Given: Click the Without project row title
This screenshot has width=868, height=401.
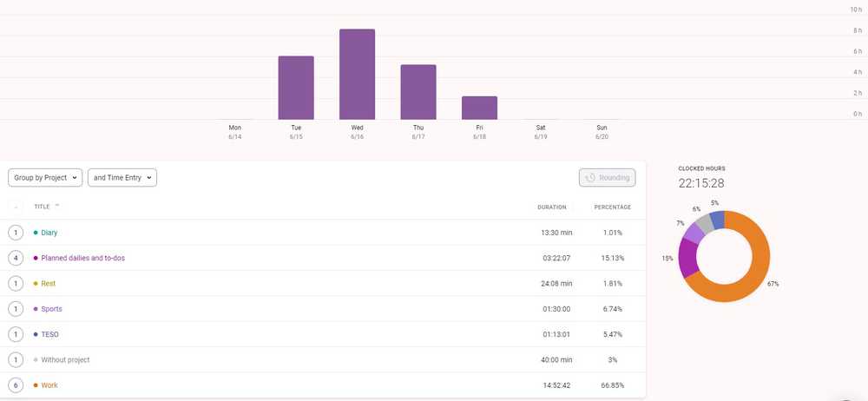Looking at the screenshot, I should pyautogui.click(x=65, y=359).
